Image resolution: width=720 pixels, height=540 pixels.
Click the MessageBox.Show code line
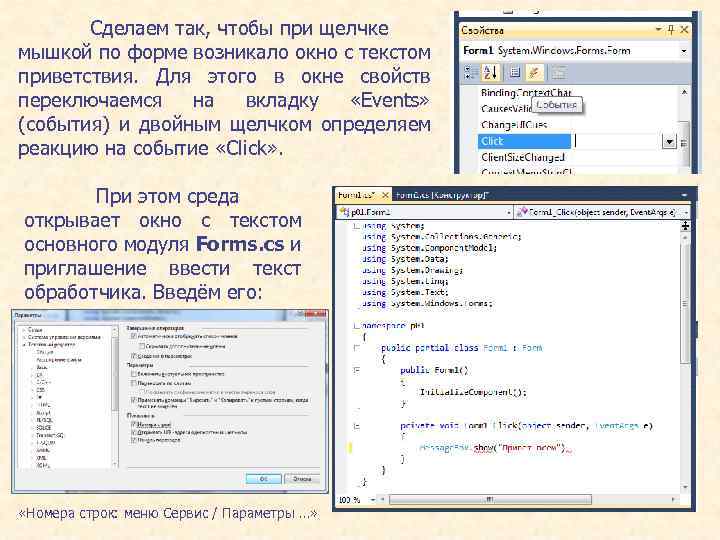(x=495, y=448)
